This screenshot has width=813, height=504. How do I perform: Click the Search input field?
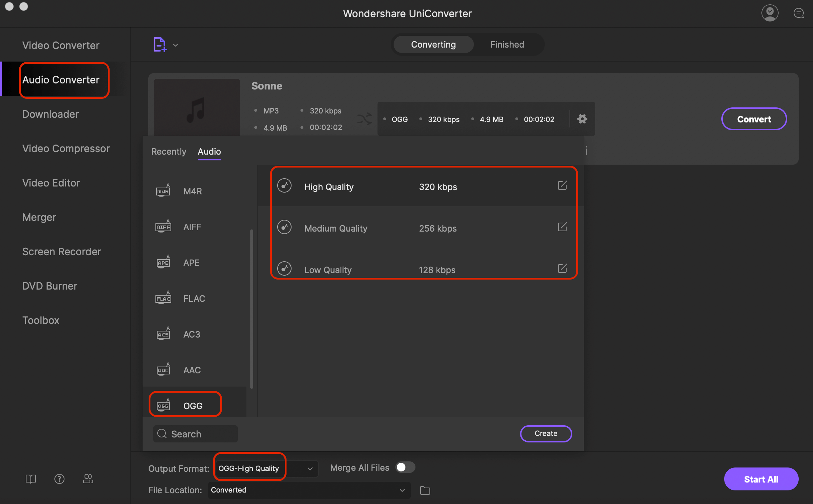194,434
